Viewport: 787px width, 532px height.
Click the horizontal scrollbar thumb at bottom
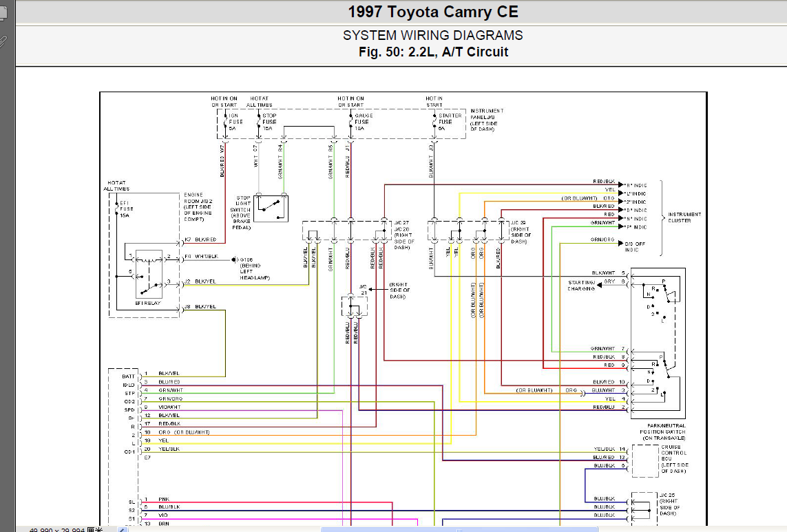[x=459, y=529]
